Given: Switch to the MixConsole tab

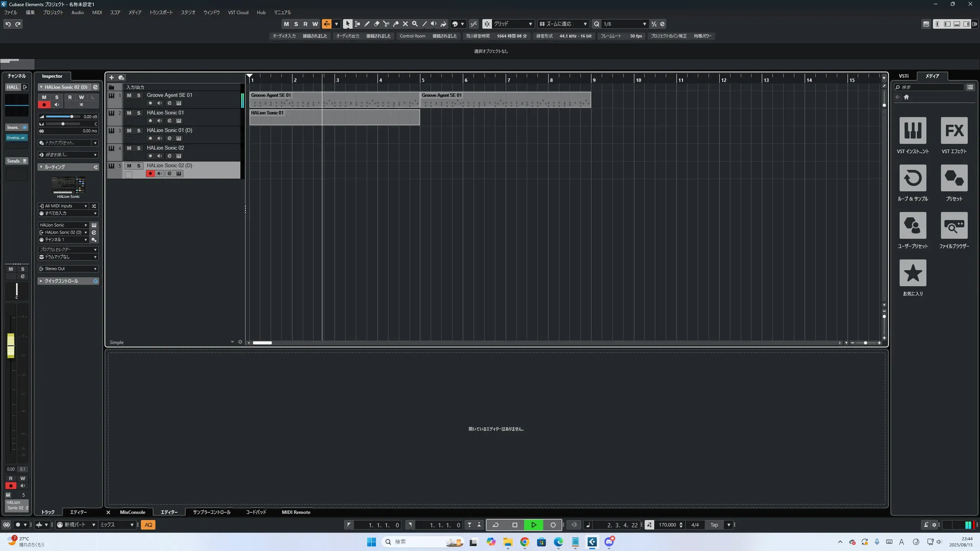Looking at the screenshot, I should [x=132, y=512].
